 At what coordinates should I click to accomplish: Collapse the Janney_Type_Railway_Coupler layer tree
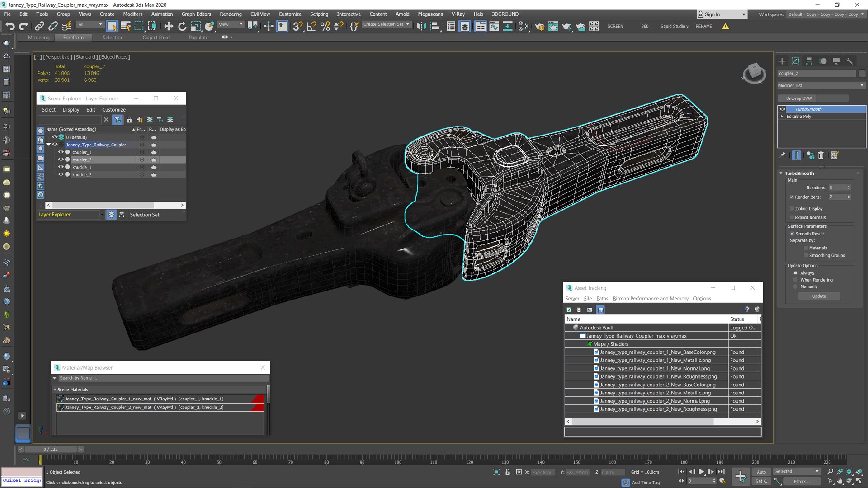(48, 145)
